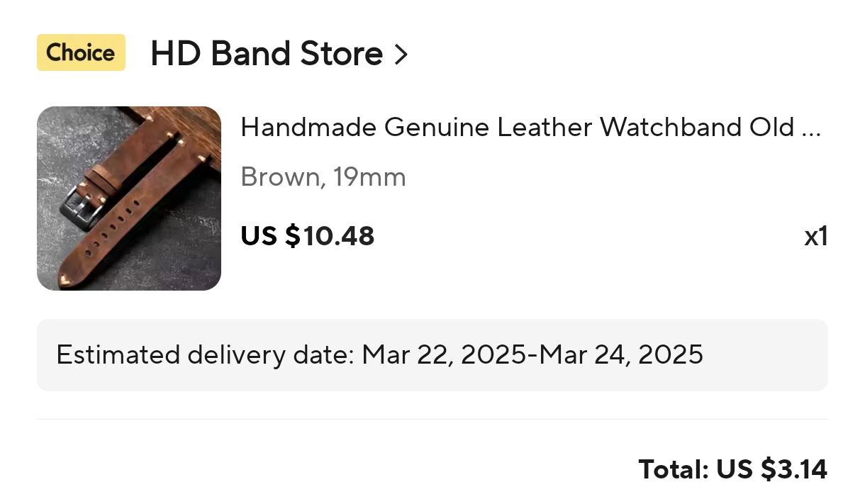Tap the x1 quantity indicator
Screen dimensions: 865x504
tap(815, 237)
